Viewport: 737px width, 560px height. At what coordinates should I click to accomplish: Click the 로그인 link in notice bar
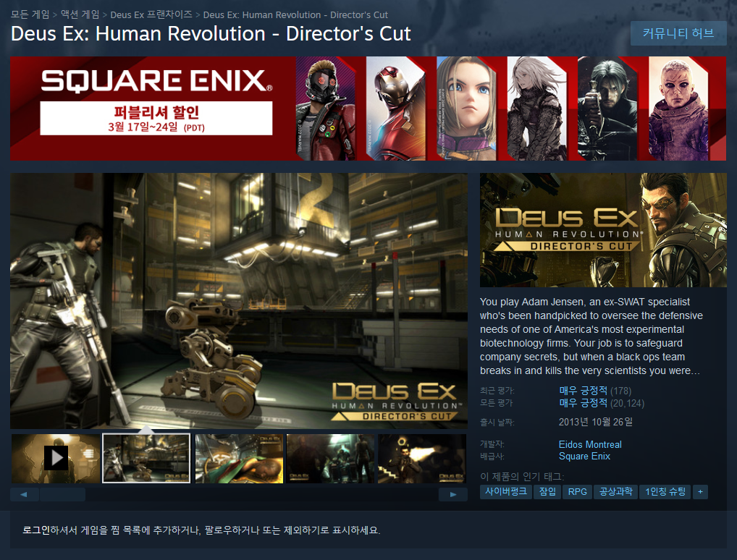(36, 530)
